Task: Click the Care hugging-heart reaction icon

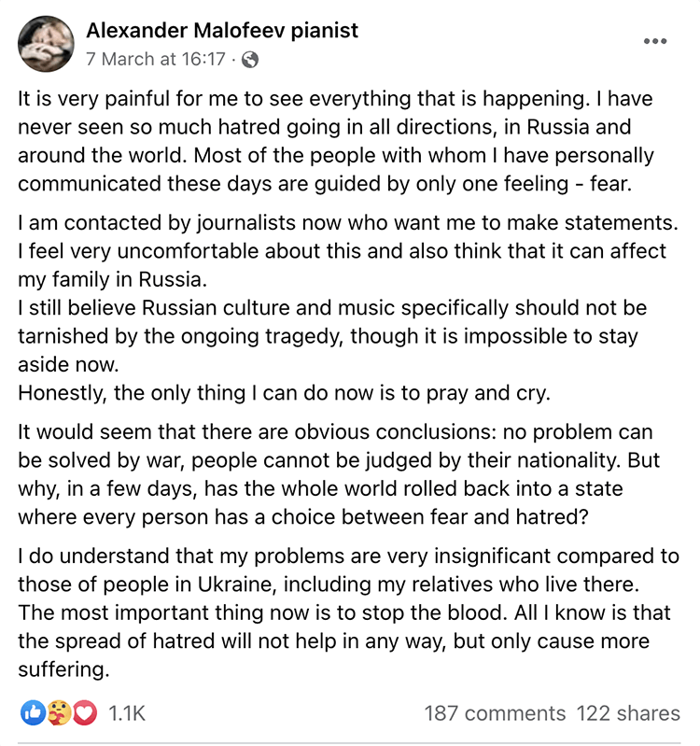Action: [59, 713]
